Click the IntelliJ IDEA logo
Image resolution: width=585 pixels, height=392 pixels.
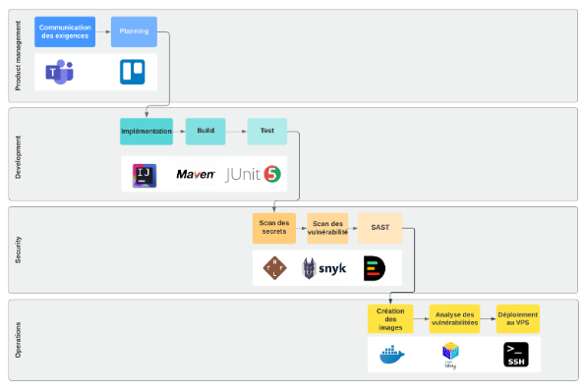[145, 175]
